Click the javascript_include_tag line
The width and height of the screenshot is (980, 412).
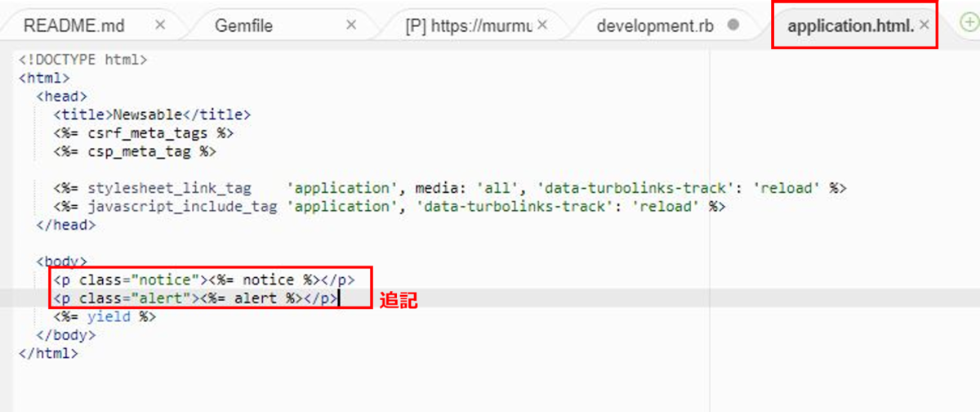coord(390,206)
